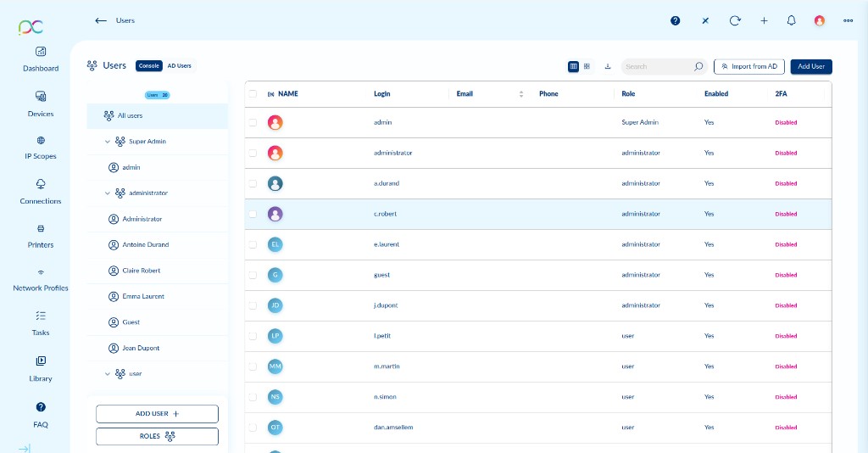Check the box for c.robert row

point(253,214)
